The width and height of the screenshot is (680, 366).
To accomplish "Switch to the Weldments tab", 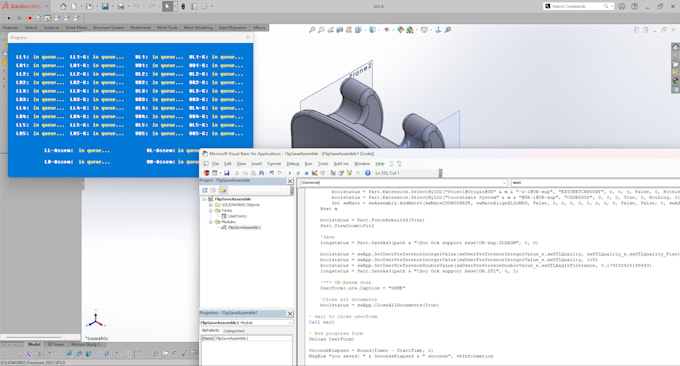I will (141, 28).
